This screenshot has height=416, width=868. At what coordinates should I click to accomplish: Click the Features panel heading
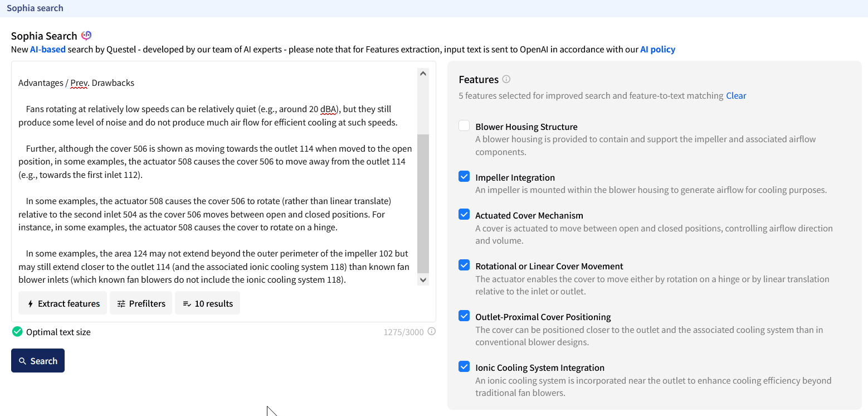tap(479, 79)
